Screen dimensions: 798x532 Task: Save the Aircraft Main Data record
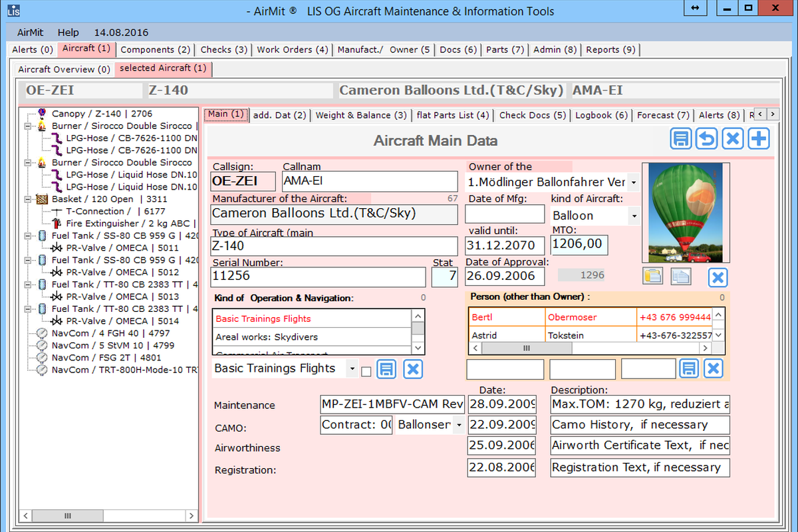coord(680,139)
